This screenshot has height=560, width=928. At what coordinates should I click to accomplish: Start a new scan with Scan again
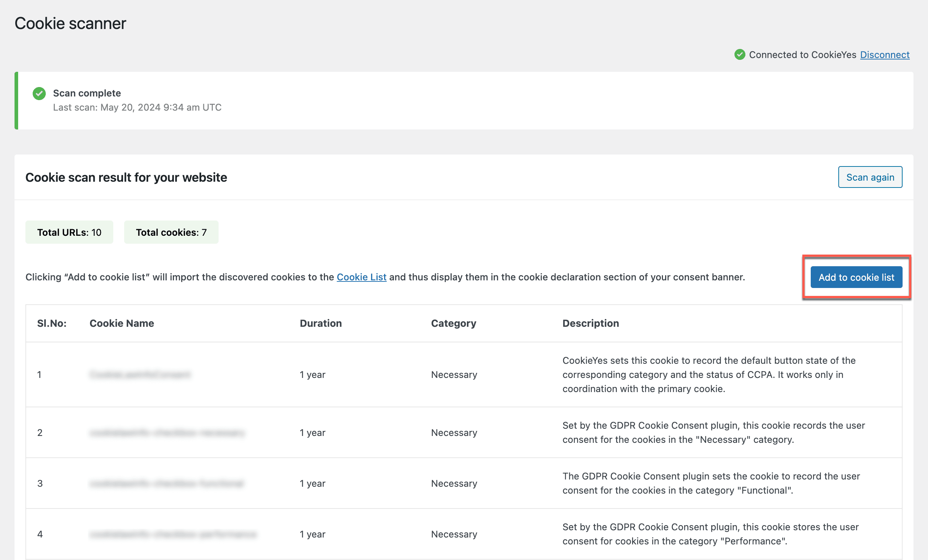point(870,177)
